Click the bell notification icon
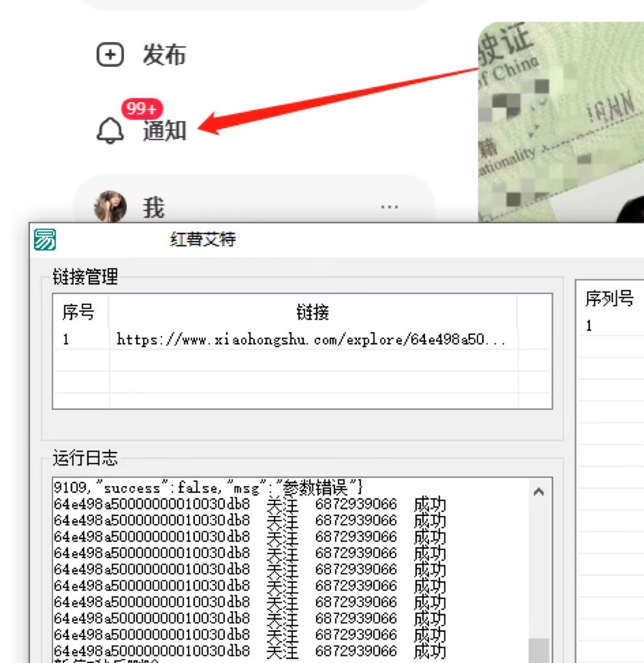 (x=110, y=130)
